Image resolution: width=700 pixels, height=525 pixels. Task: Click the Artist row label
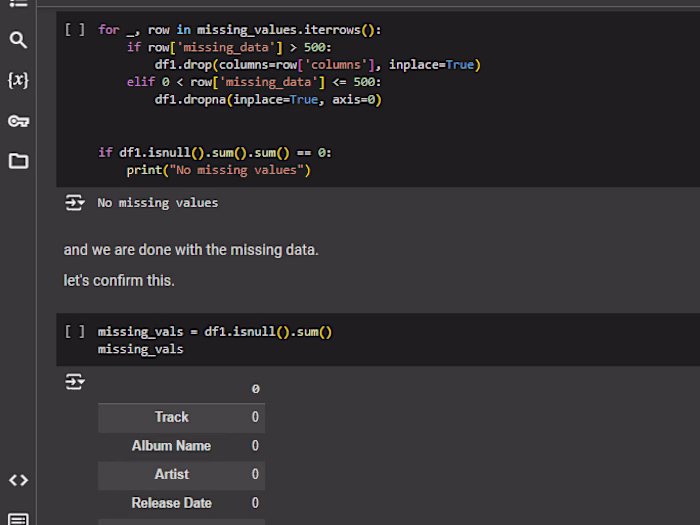[171, 474]
